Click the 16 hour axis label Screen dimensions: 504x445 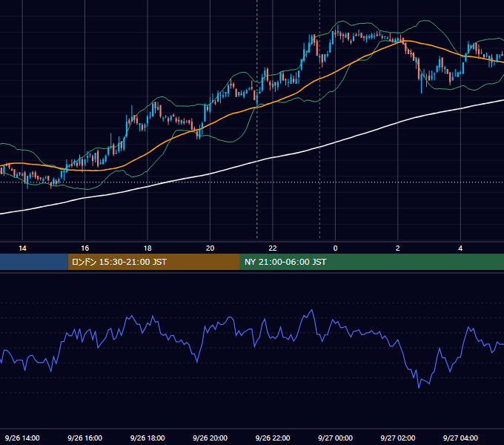pos(84,248)
